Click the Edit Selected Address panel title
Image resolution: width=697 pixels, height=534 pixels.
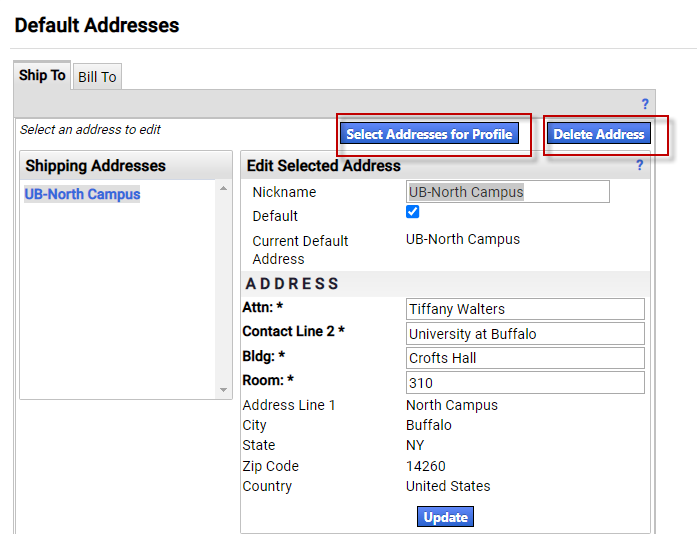(x=324, y=166)
